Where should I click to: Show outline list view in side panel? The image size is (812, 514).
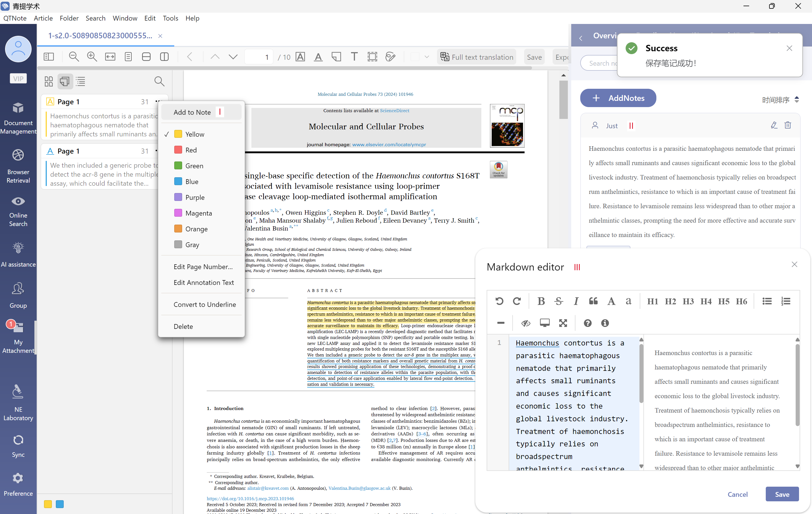click(x=81, y=81)
